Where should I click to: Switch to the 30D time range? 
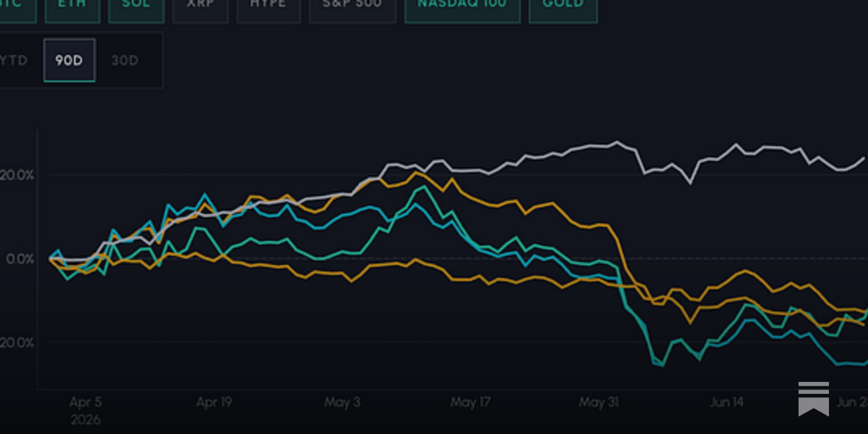[125, 60]
